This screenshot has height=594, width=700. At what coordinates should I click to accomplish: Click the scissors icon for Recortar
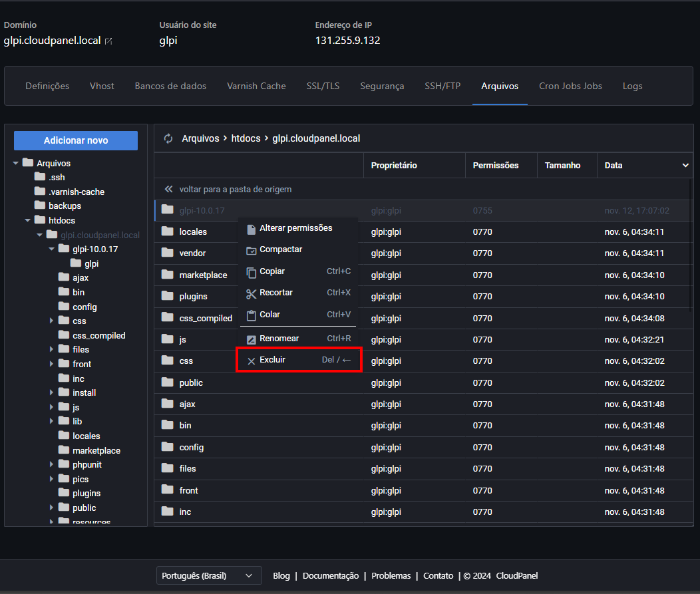click(251, 293)
